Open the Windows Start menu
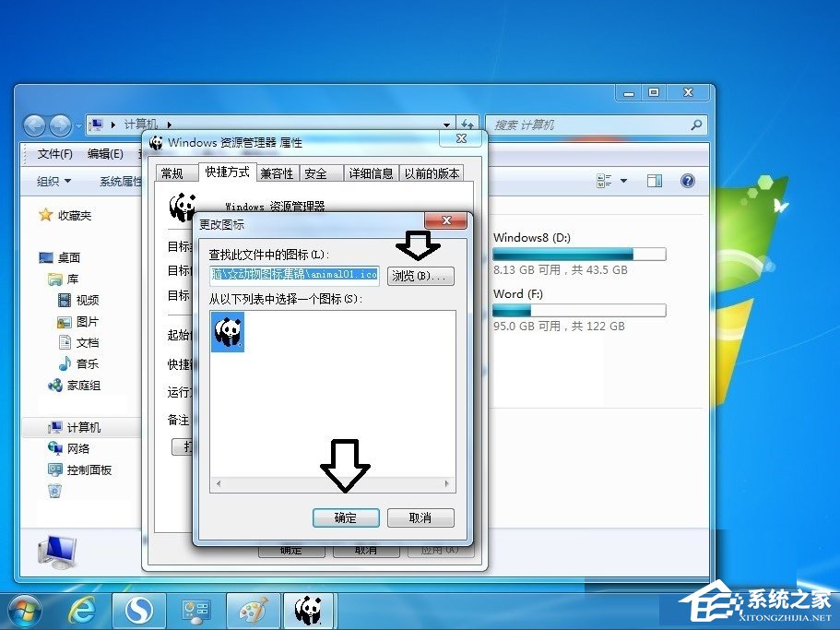 click(x=23, y=610)
